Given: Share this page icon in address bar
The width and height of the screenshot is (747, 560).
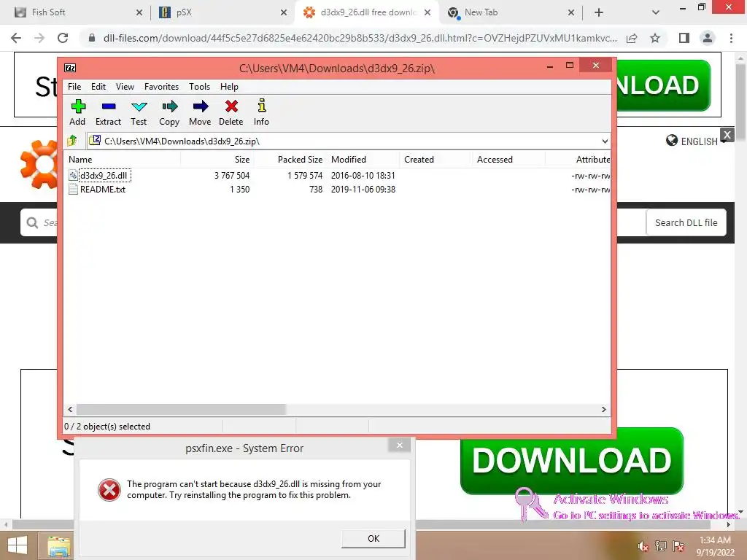Looking at the screenshot, I should click(x=632, y=38).
